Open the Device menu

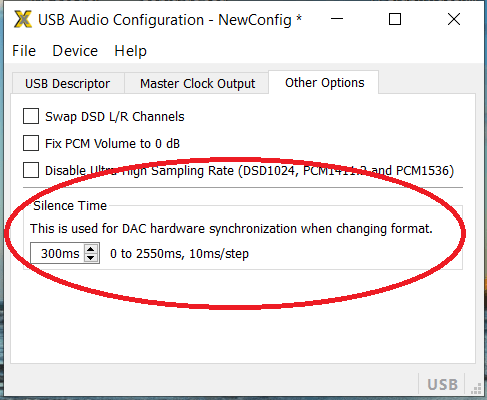tap(75, 51)
